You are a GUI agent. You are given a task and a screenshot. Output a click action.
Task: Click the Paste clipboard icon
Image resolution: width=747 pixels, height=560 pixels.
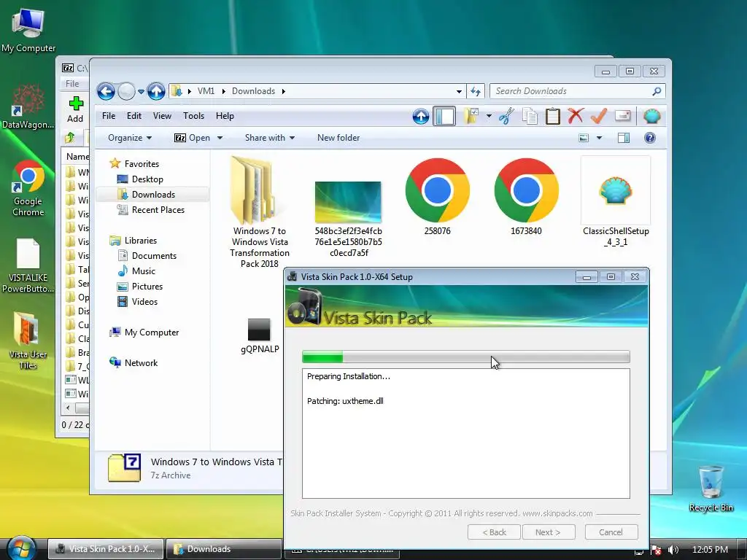553,116
